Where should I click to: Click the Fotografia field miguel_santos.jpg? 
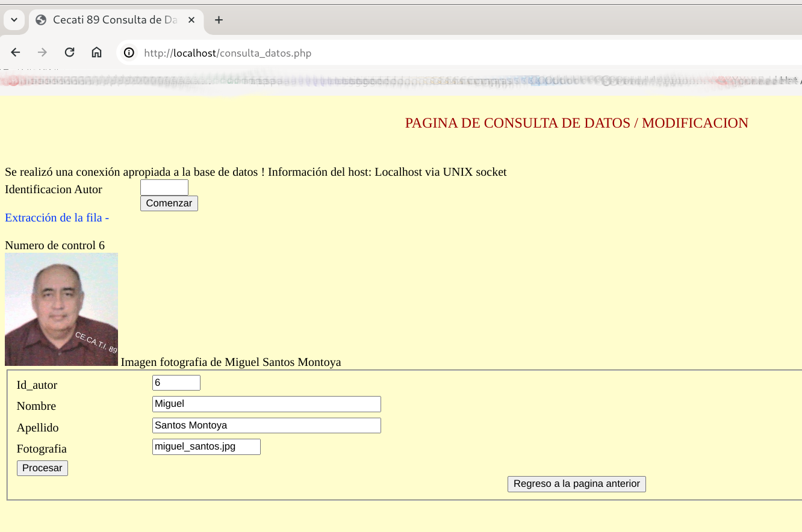click(206, 447)
